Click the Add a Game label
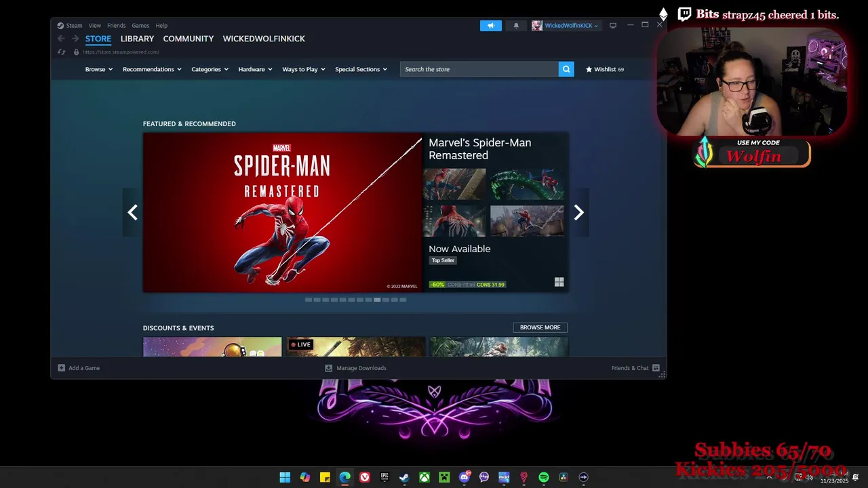Image resolution: width=868 pixels, height=488 pixels. [84, 368]
